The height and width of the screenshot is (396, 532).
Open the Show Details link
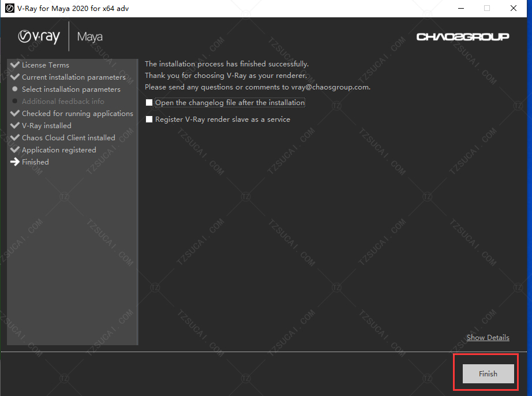pos(488,337)
